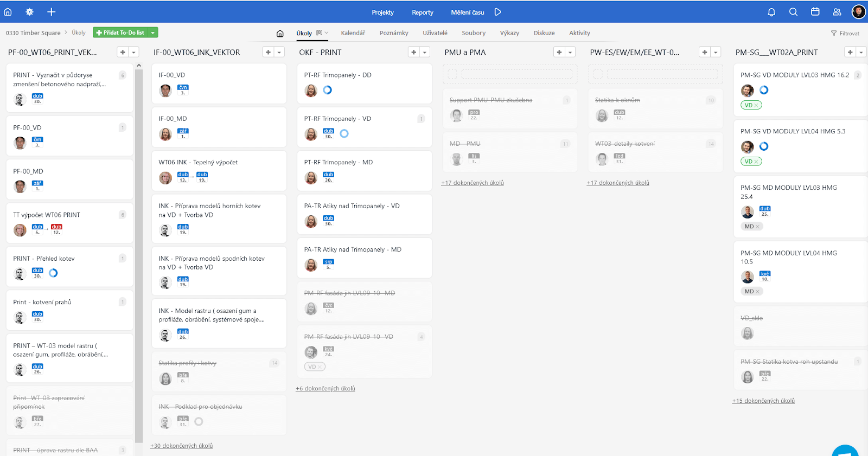Click the assignee avatar on PF-00_MD card
The height and width of the screenshot is (456, 868).
pyautogui.click(x=20, y=187)
